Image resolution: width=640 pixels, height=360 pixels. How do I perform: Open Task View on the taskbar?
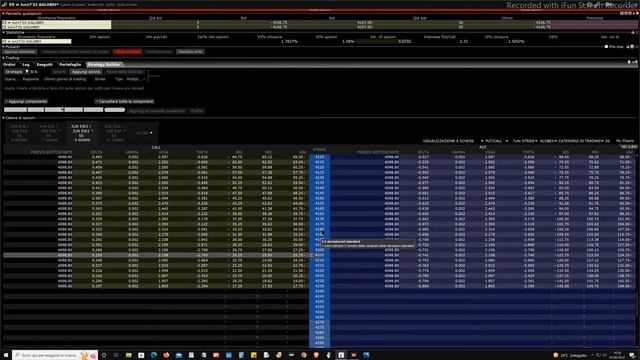[x=116, y=355]
